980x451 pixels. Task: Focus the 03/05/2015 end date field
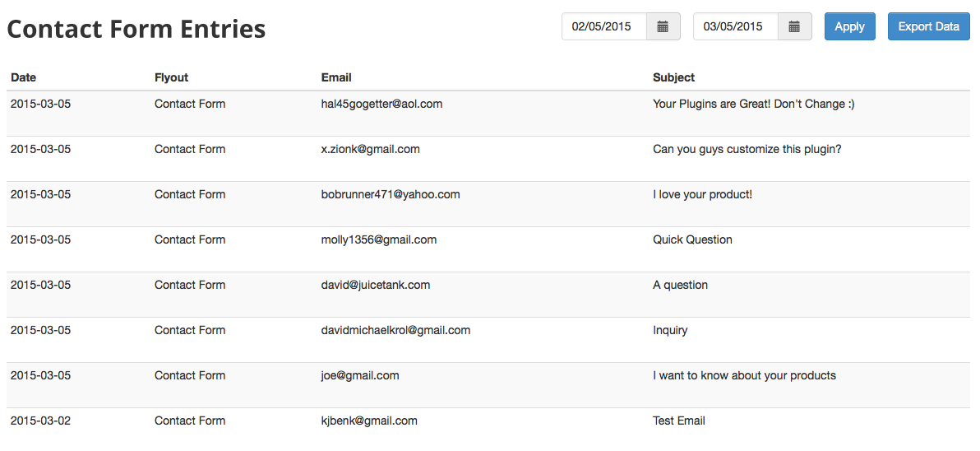click(x=736, y=26)
